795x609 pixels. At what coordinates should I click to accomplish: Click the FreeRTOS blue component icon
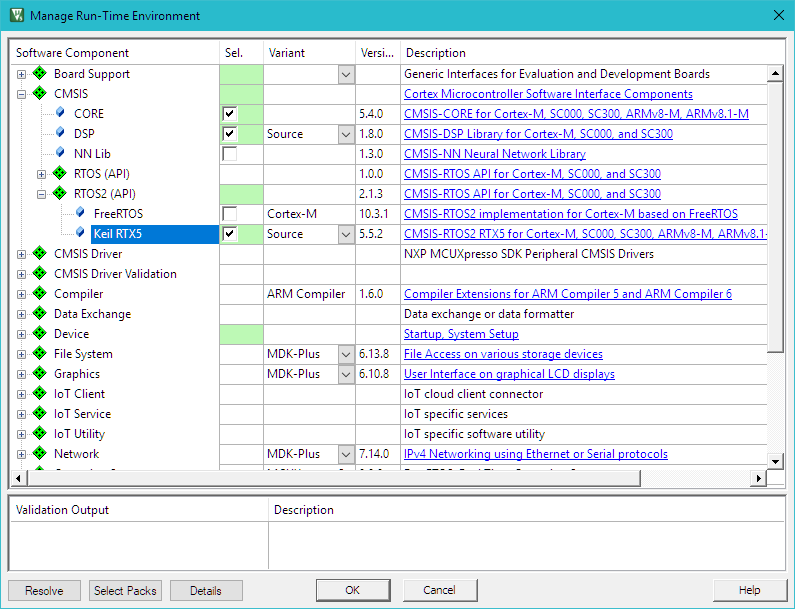click(x=80, y=212)
